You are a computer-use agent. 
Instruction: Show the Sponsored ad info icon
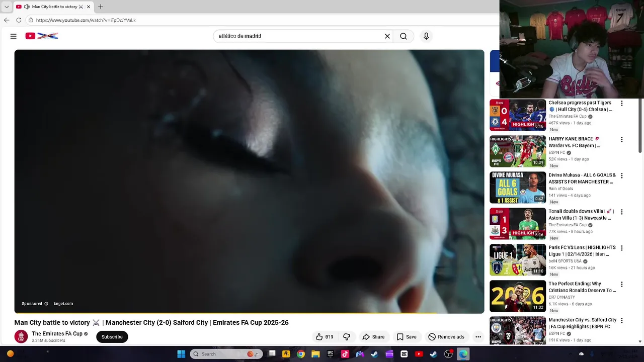pos(46,304)
